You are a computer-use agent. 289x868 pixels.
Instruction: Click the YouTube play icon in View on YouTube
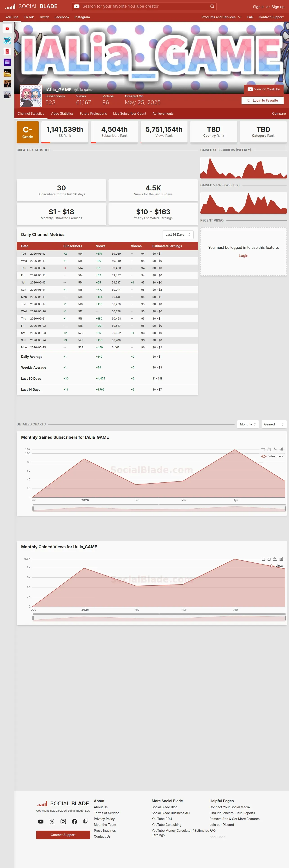point(250,89)
